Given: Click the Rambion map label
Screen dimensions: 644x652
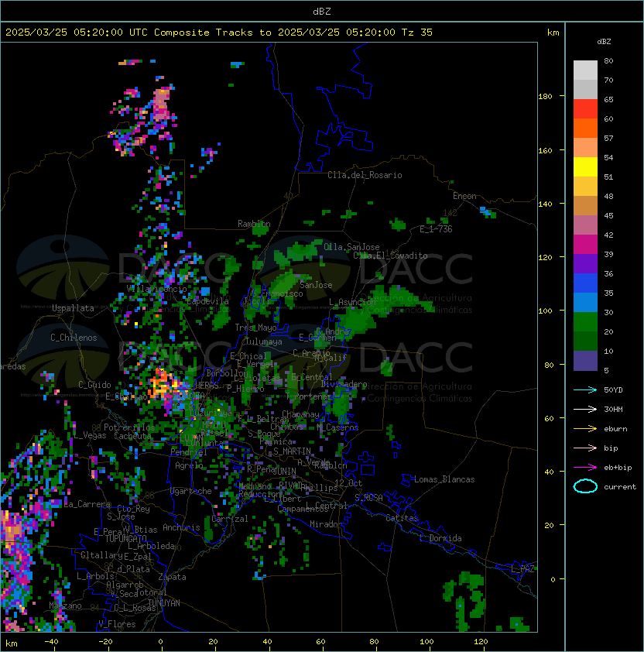Looking at the screenshot, I should [254, 224].
